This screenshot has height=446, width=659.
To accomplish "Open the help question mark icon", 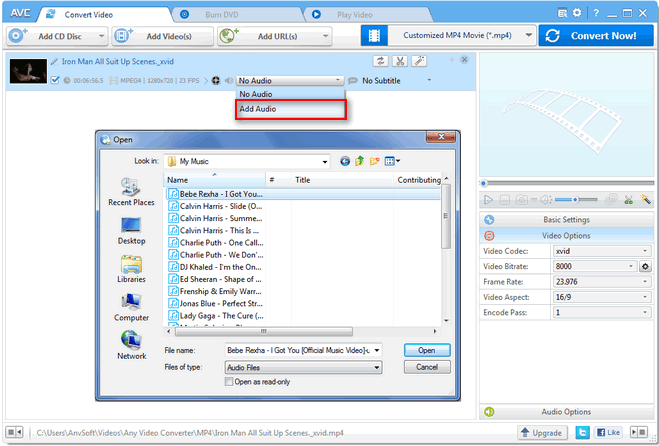I will 596,13.
